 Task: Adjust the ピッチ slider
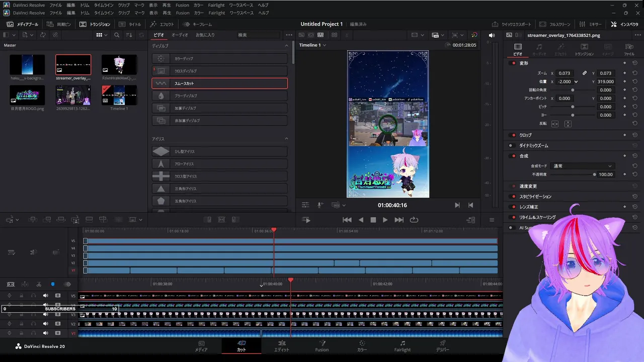point(573,107)
